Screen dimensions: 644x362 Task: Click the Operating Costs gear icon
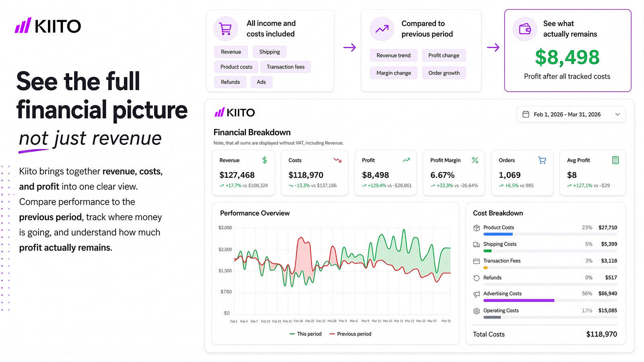point(477,311)
